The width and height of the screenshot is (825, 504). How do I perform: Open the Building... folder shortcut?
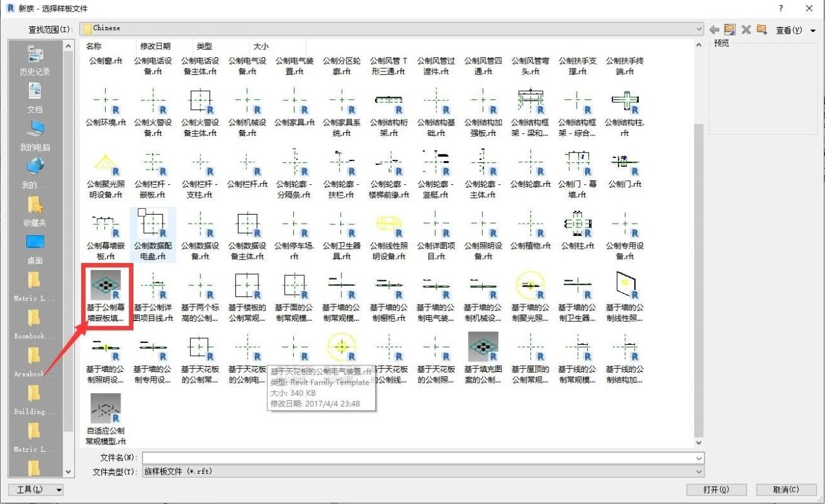pos(35,401)
